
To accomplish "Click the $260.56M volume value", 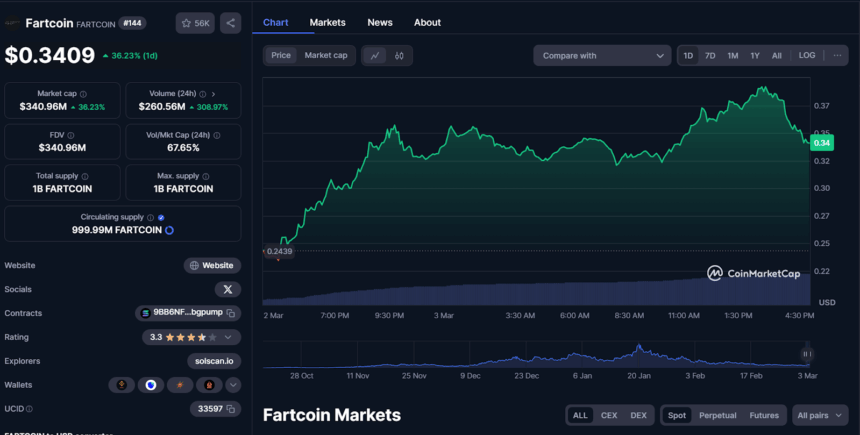I will 162,107.
